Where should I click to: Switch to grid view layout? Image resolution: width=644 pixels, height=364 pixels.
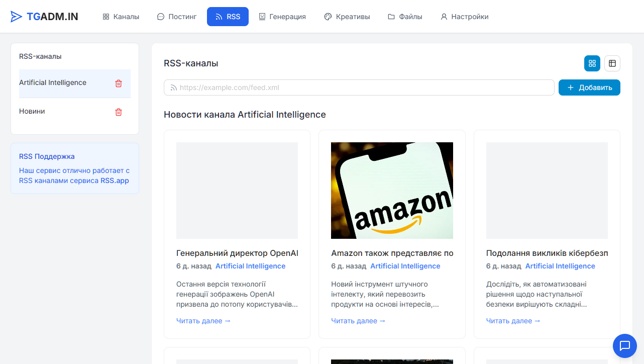pos(592,63)
